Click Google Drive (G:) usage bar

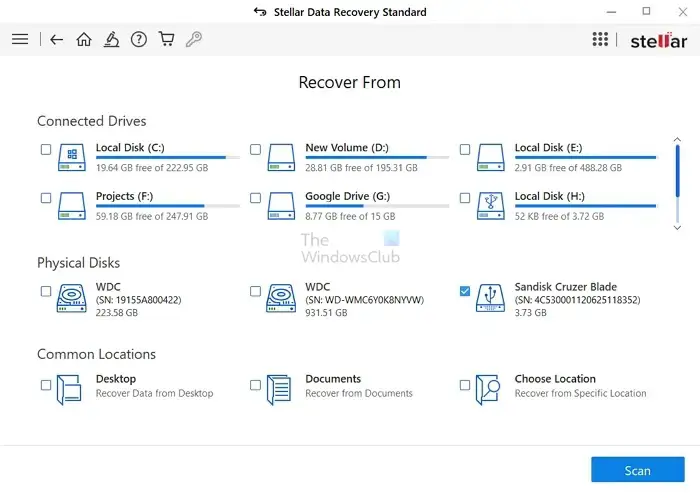point(377,206)
